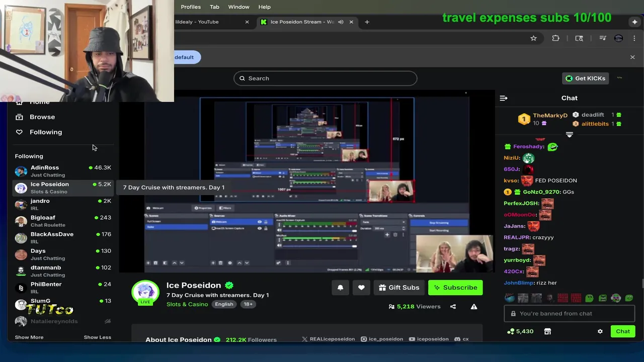Open cx Discord link
This screenshot has height=362, width=644.
(x=461, y=339)
